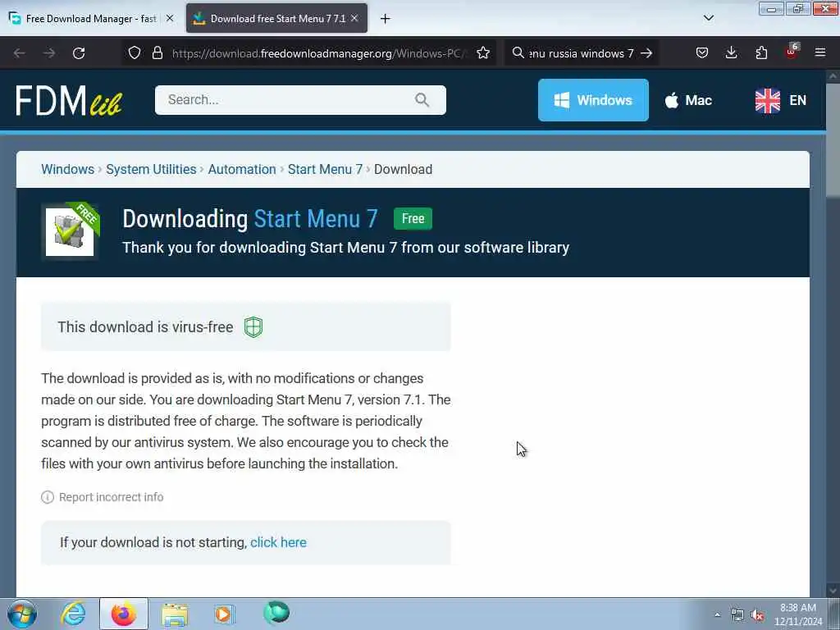Launch Internet Explorer from the taskbar
This screenshot has width=840, height=630.
tap(73, 614)
